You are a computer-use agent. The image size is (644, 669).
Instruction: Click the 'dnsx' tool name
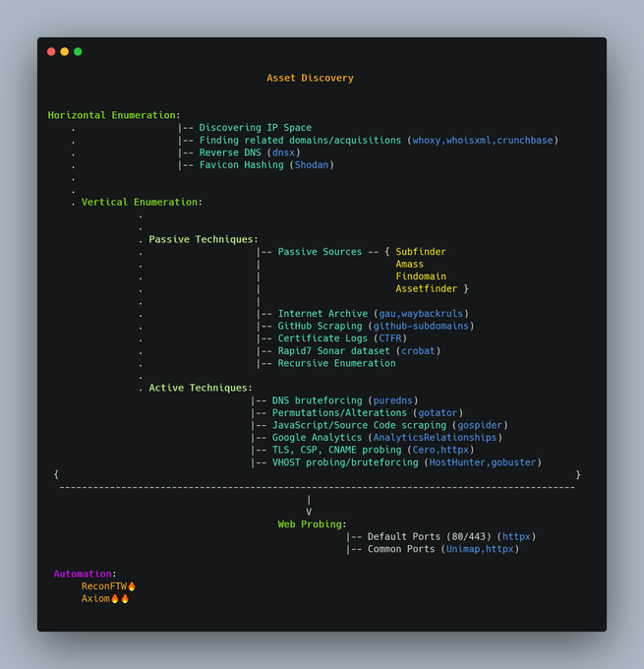(283, 152)
